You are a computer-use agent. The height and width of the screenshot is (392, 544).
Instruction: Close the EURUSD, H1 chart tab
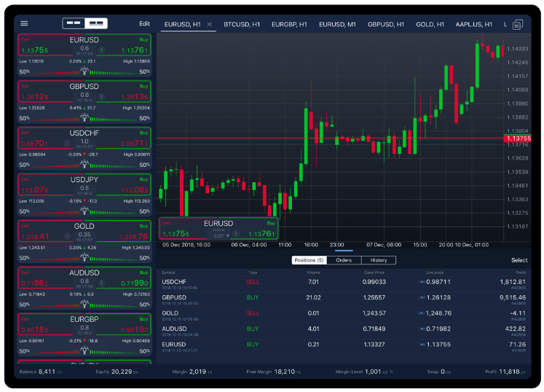[209, 24]
